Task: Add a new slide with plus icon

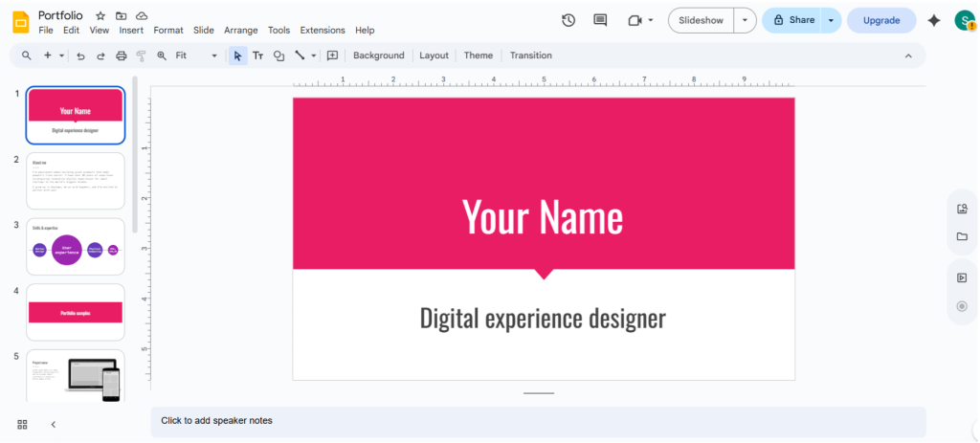Action: coord(48,55)
